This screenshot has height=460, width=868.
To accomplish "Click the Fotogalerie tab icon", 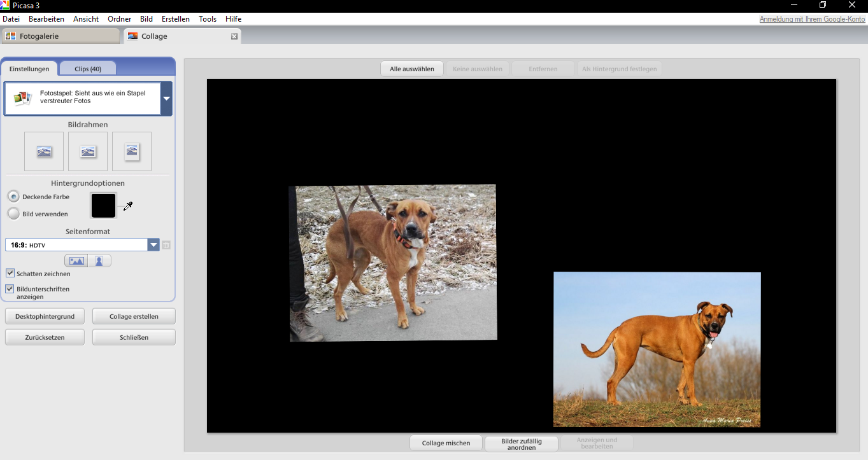I will click(10, 36).
